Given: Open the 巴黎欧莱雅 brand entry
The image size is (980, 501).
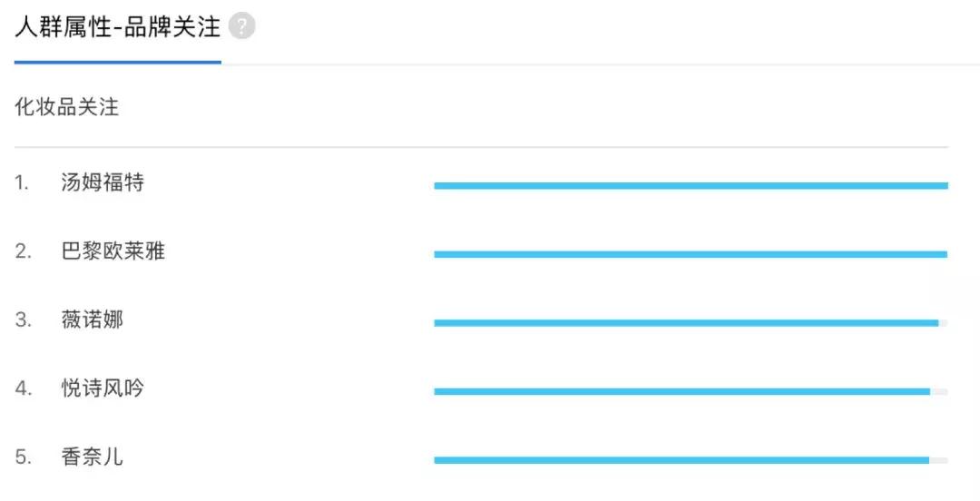Looking at the screenshot, I should [113, 251].
